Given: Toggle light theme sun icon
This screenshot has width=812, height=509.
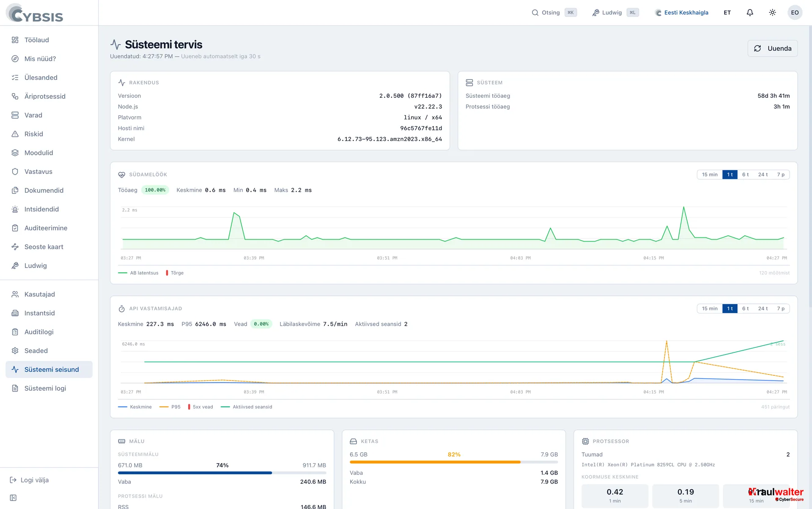Looking at the screenshot, I should pos(772,13).
